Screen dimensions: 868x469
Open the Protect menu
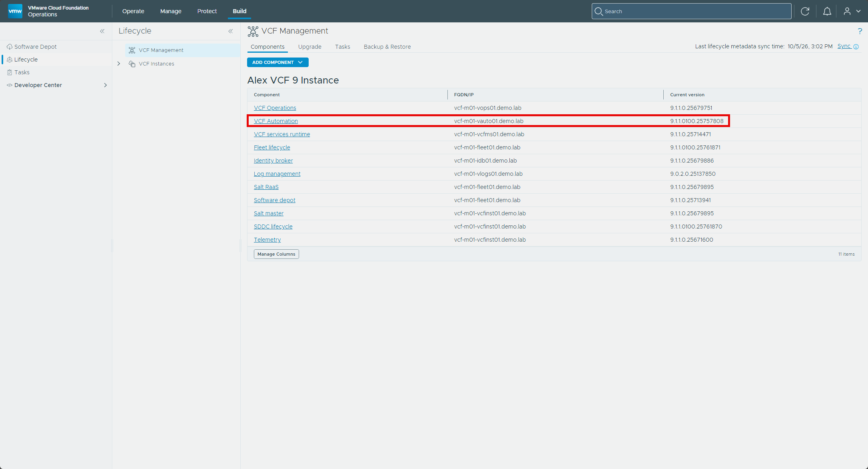207,11
